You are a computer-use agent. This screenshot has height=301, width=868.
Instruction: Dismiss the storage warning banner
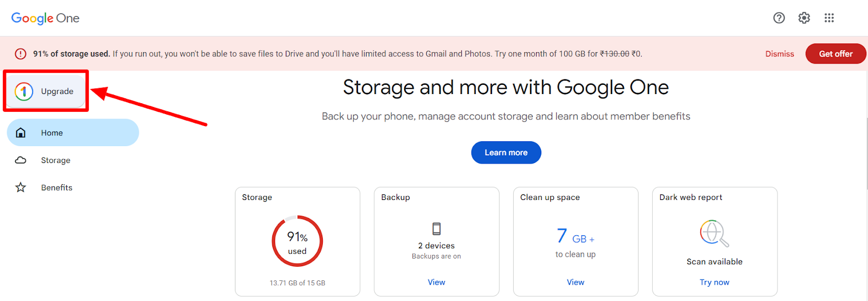click(x=780, y=54)
